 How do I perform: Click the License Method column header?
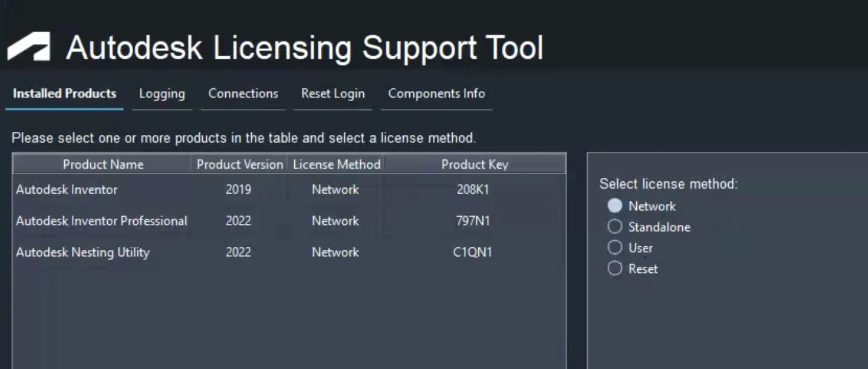[336, 164]
